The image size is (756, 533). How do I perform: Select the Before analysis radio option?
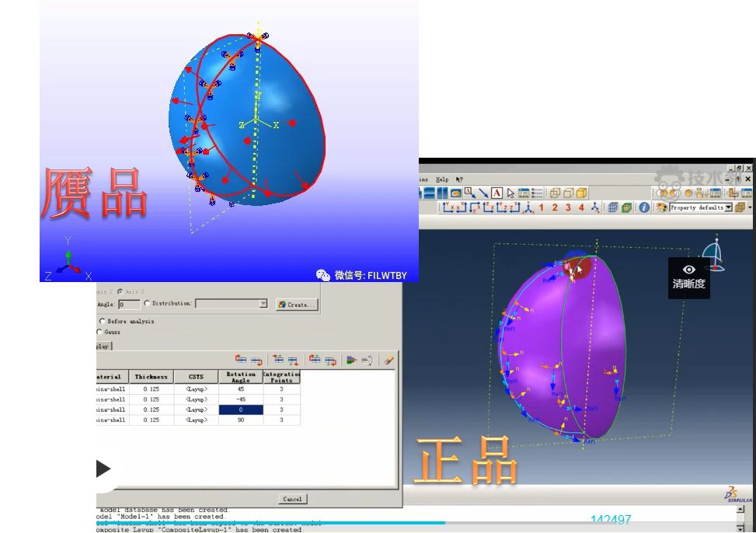101,321
